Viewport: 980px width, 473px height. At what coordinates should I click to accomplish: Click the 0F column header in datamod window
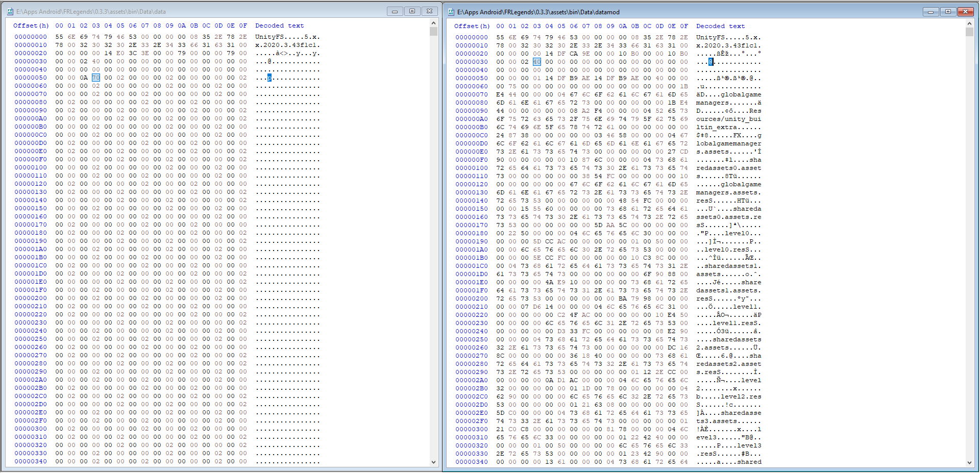[685, 26]
